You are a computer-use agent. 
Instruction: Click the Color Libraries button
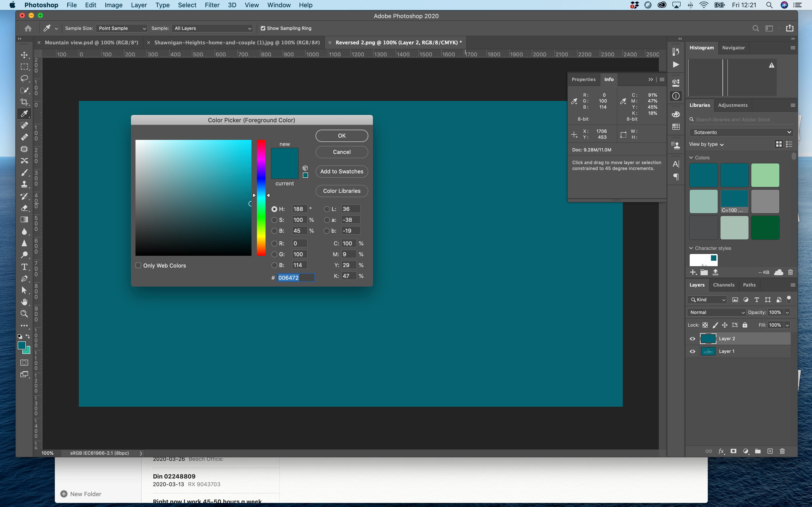click(341, 191)
